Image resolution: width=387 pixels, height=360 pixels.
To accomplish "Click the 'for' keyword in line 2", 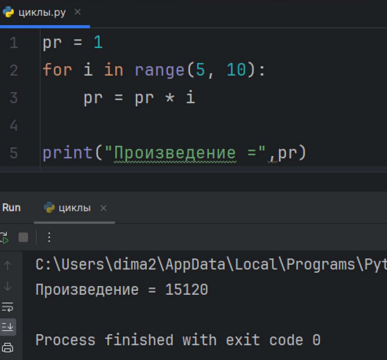I will 57,70.
